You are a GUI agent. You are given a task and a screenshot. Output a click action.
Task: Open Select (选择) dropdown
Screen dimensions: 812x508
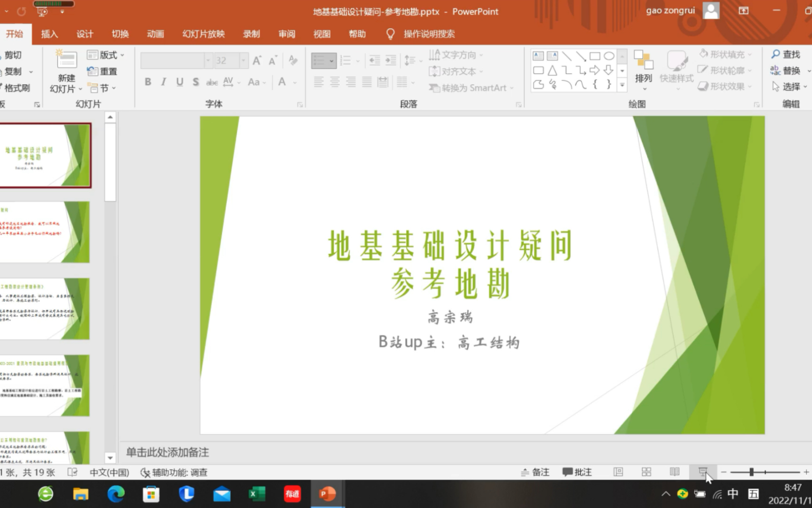(789, 87)
